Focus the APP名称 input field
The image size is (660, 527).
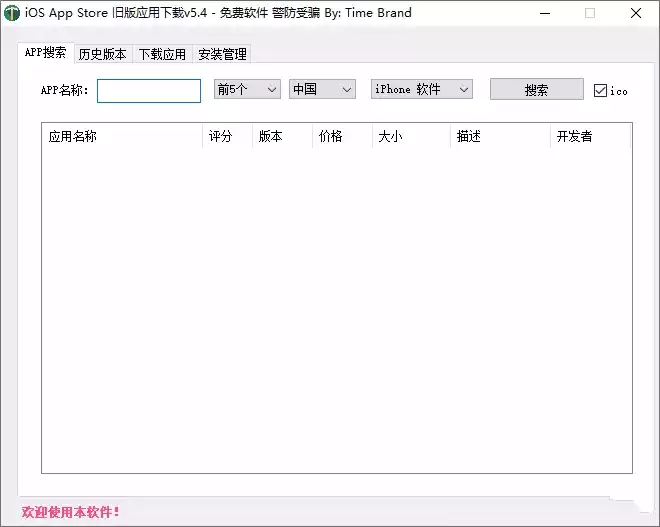149,91
